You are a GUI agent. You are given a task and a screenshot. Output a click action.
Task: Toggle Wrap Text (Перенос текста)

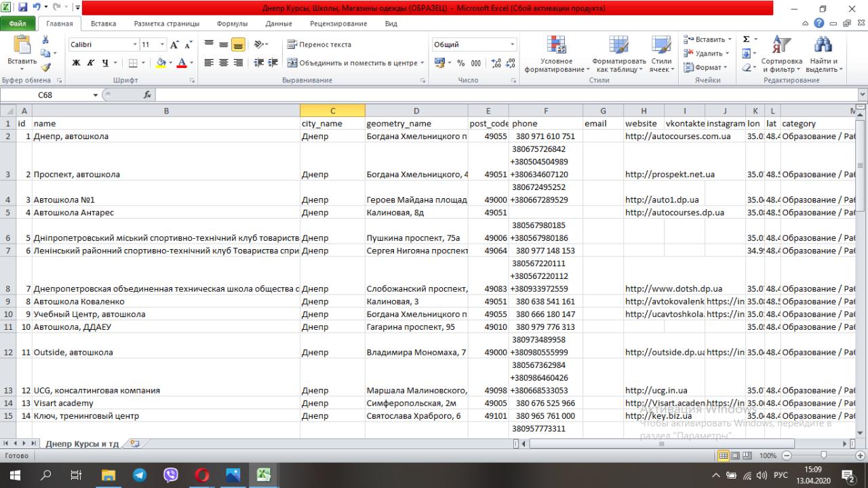point(319,45)
